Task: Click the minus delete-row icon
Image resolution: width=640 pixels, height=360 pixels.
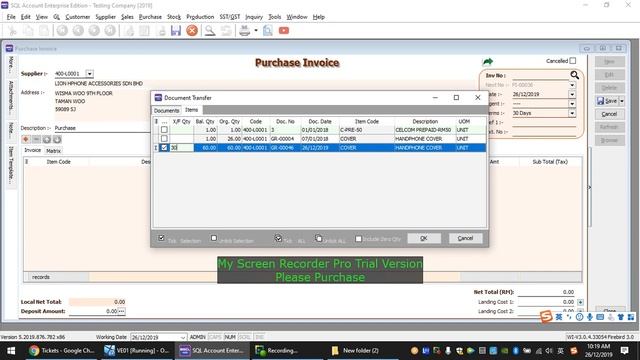Action: (x=36, y=140)
